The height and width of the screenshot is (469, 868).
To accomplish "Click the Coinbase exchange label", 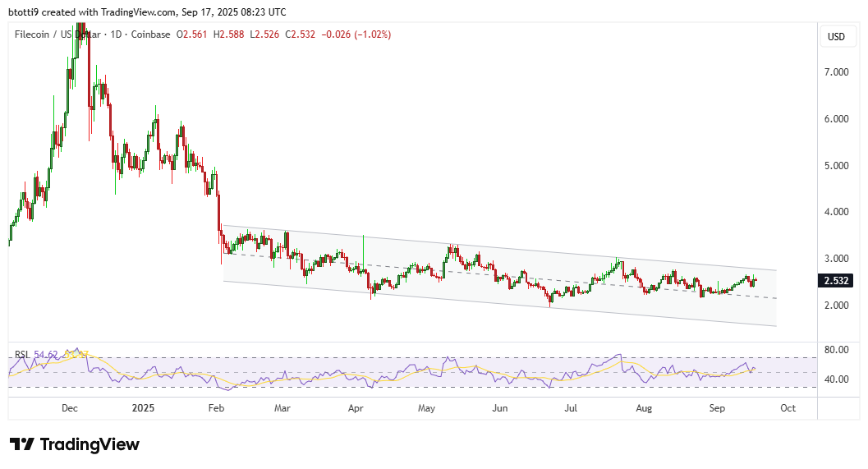I will (152, 34).
